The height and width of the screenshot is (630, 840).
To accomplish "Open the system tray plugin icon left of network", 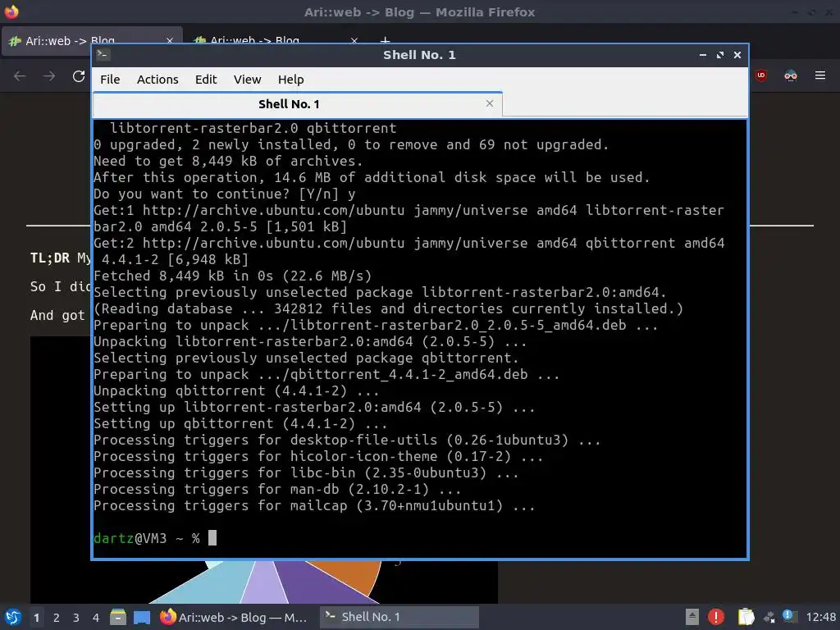I will [x=769, y=618].
